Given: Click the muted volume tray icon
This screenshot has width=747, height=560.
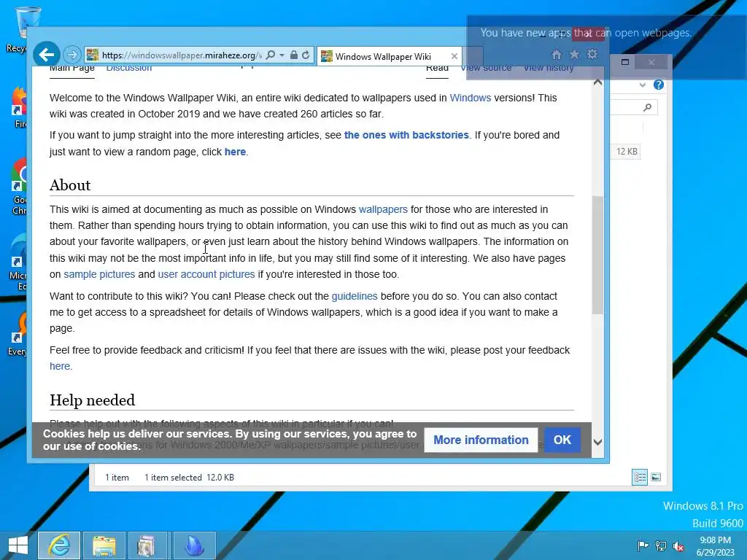Looking at the screenshot, I should [678, 546].
